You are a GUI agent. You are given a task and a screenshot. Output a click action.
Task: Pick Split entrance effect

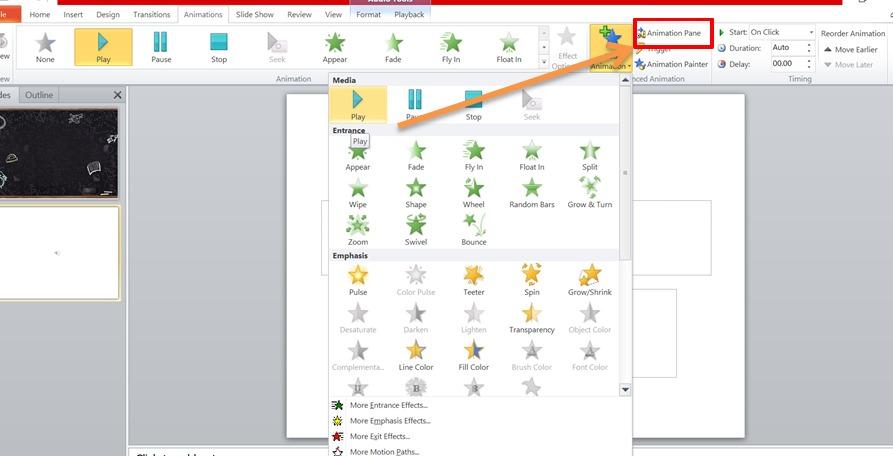pyautogui.click(x=590, y=155)
